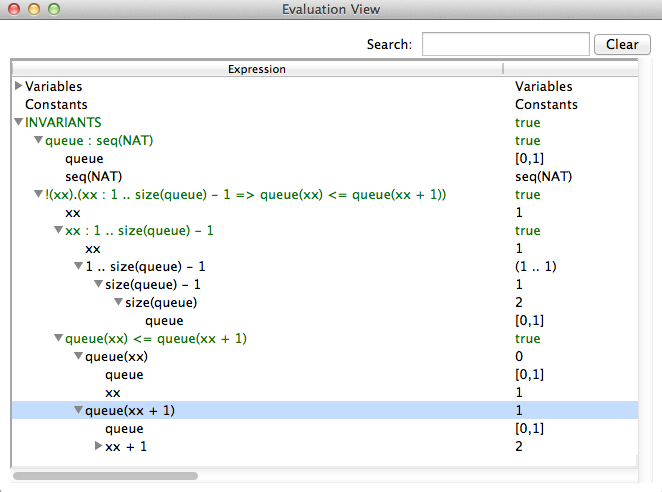Collapse the queue(xx) <= queue(xx + 1) node

click(59, 339)
